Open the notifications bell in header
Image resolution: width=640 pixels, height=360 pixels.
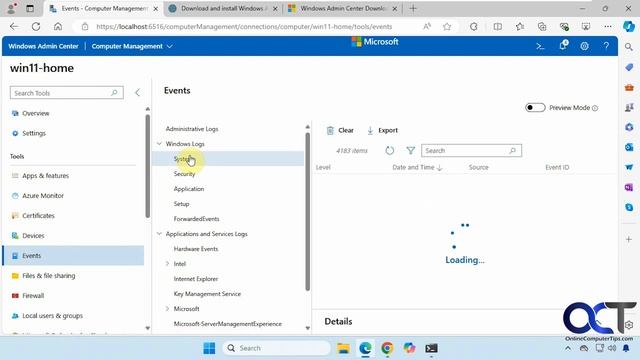(563, 45)
